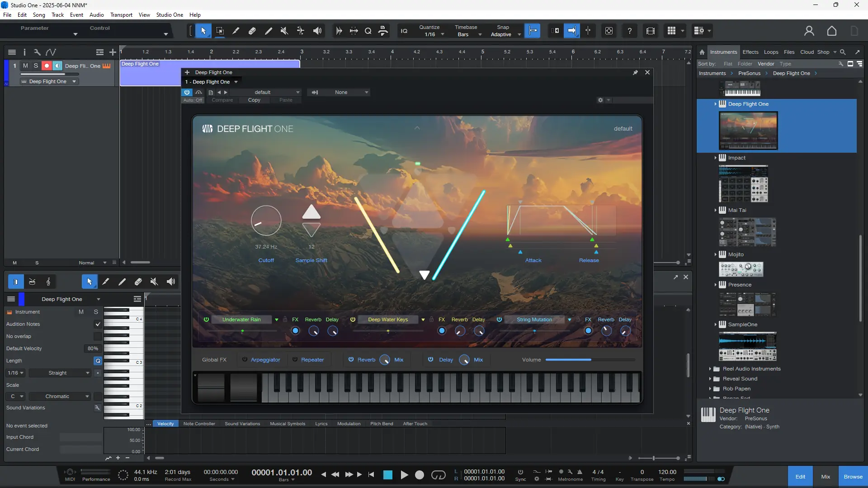Select the Listen tool in the piano editor toolbar

click(x=170, y=282)
